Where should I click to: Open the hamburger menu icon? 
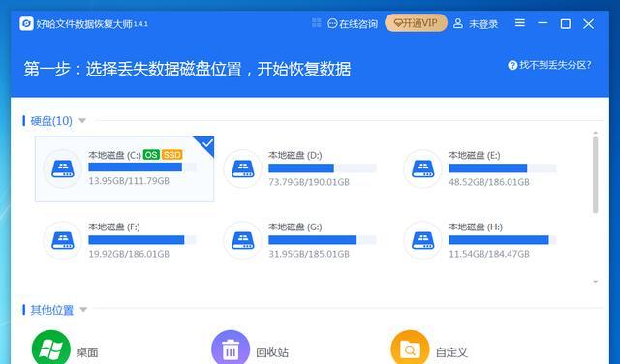point(520,23)
